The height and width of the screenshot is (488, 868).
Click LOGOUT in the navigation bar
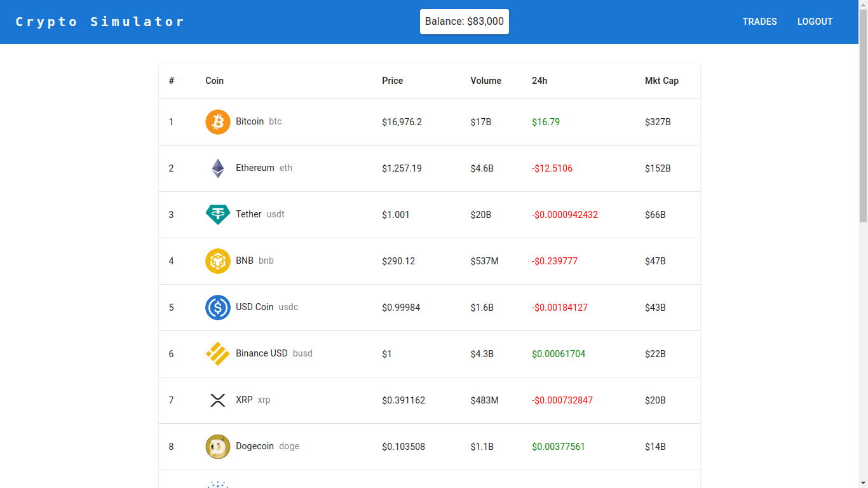click(x=815, y=21)
